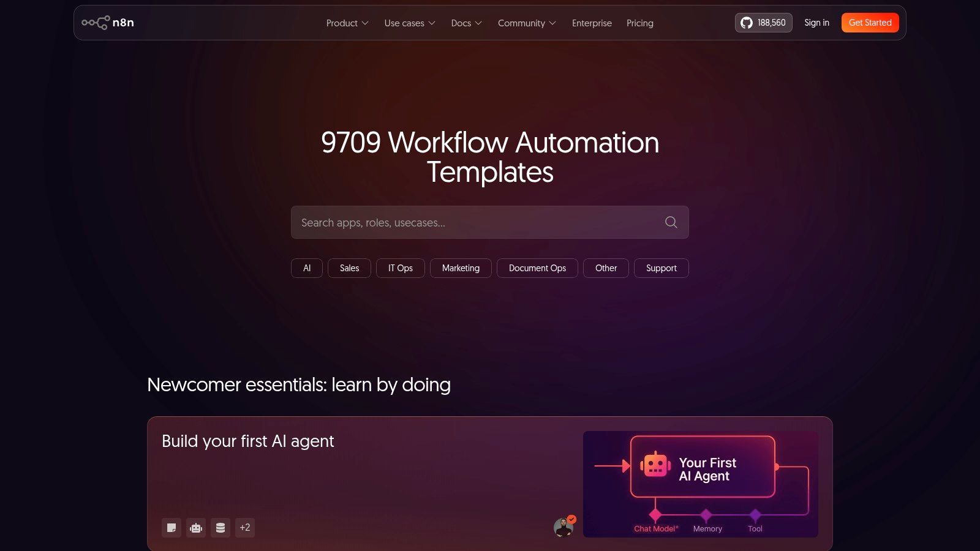Click the Newcomer essentials: learn by doing heading
Viewport: 980px width, 551px height.
(299, 384)
